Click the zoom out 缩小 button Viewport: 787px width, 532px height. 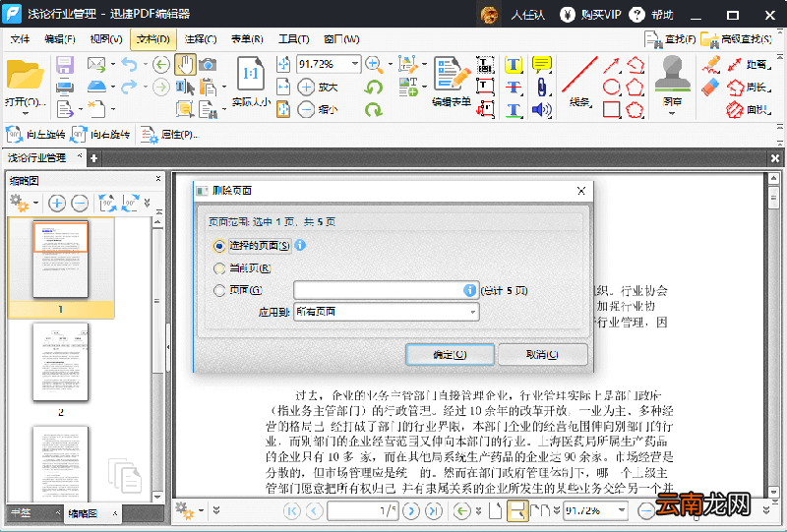[x=317, y=109]
